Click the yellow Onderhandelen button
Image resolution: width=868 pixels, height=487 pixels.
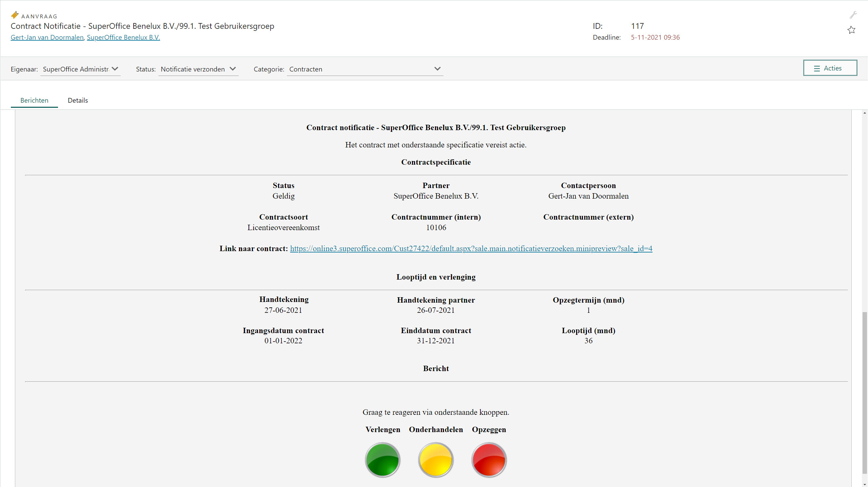(436, 460)
